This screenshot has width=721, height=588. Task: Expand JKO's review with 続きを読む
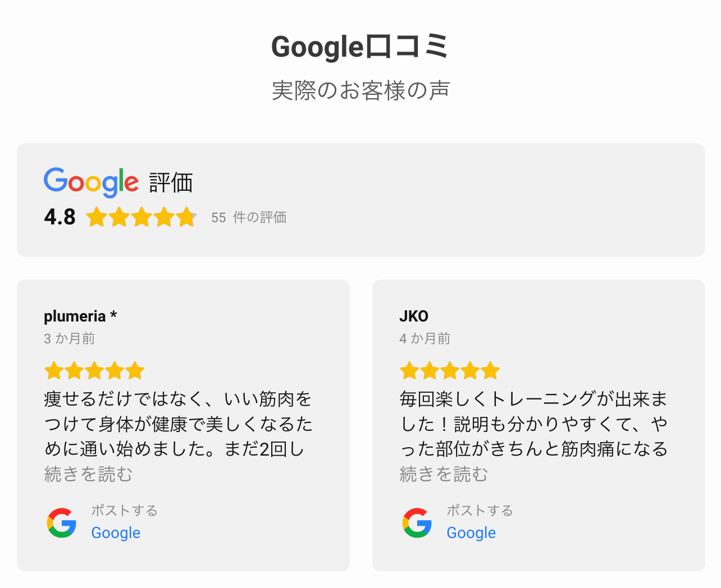pos(444,474)
